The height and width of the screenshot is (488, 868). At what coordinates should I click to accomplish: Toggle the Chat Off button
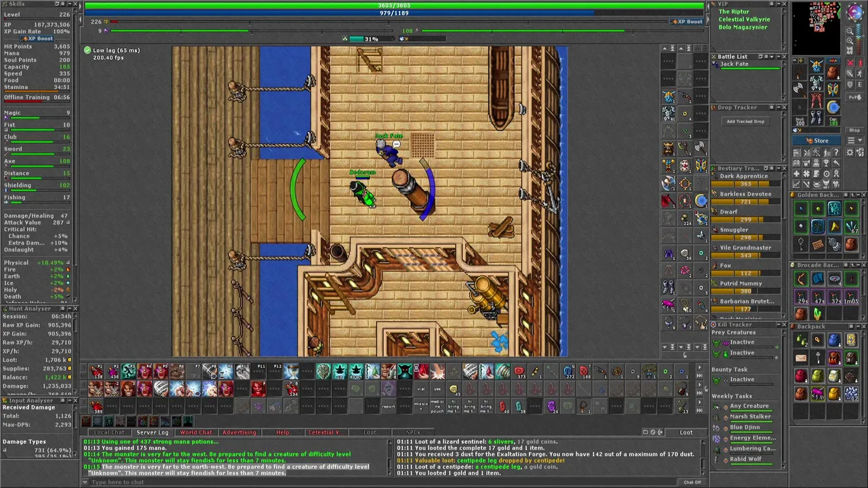pyautogui.click(x=692, y=482)
